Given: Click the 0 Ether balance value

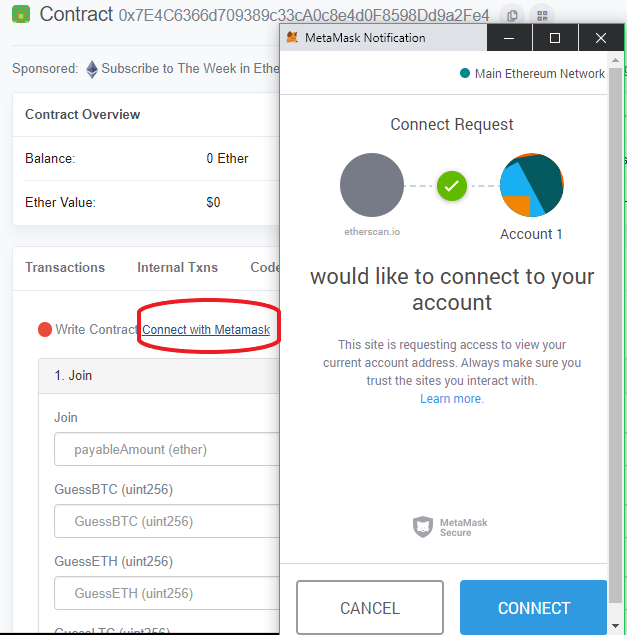Looking at the screenshot, I should [x=227, y=158].
